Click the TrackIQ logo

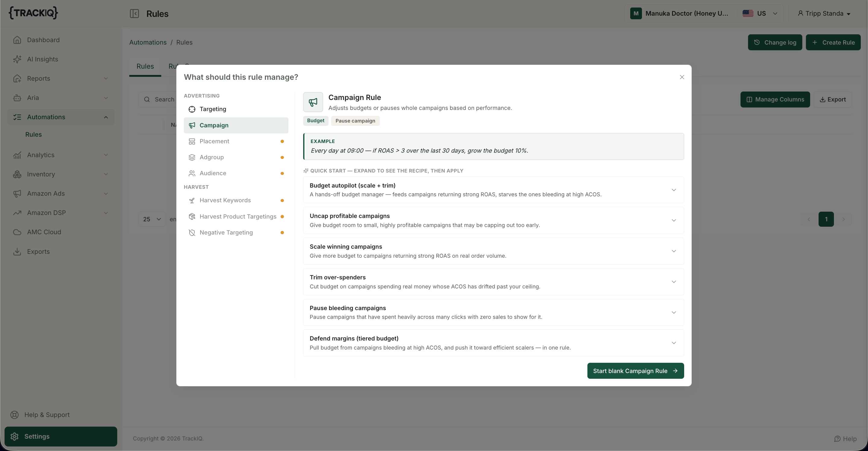(x=33, y=13)
